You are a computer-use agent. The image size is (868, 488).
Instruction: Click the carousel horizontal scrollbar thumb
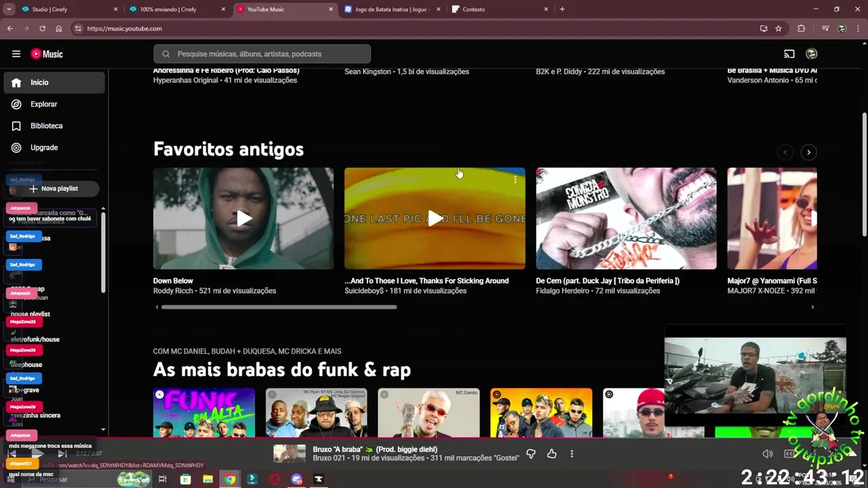pos(279,307)
